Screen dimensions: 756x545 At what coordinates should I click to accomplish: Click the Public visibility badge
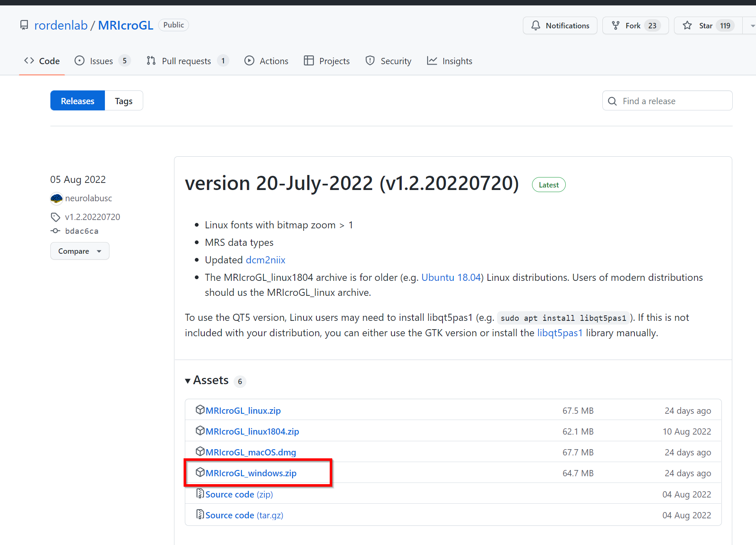click(174, 25)
